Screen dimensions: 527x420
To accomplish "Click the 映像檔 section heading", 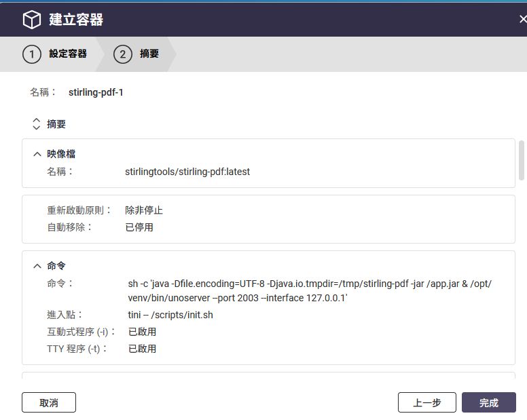I will click(x=61, y=154).
